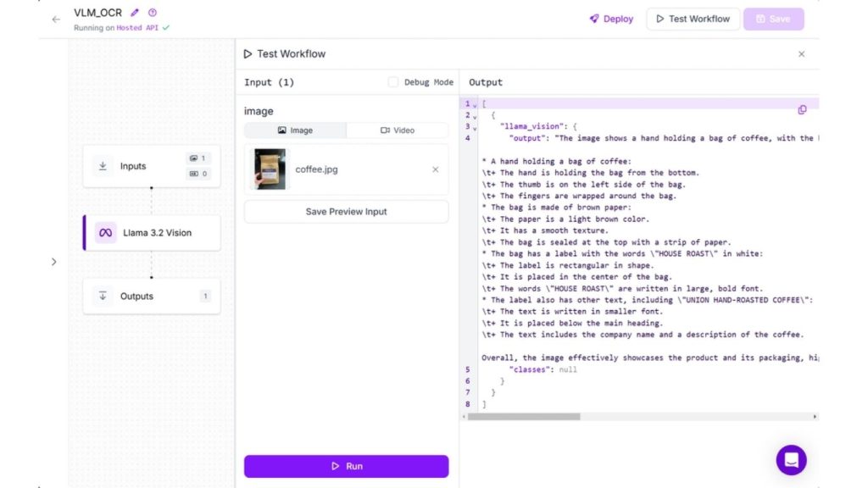Click the back arrow next to VLM_OCR
Screen dimensions: 868x488
[56, 19]
